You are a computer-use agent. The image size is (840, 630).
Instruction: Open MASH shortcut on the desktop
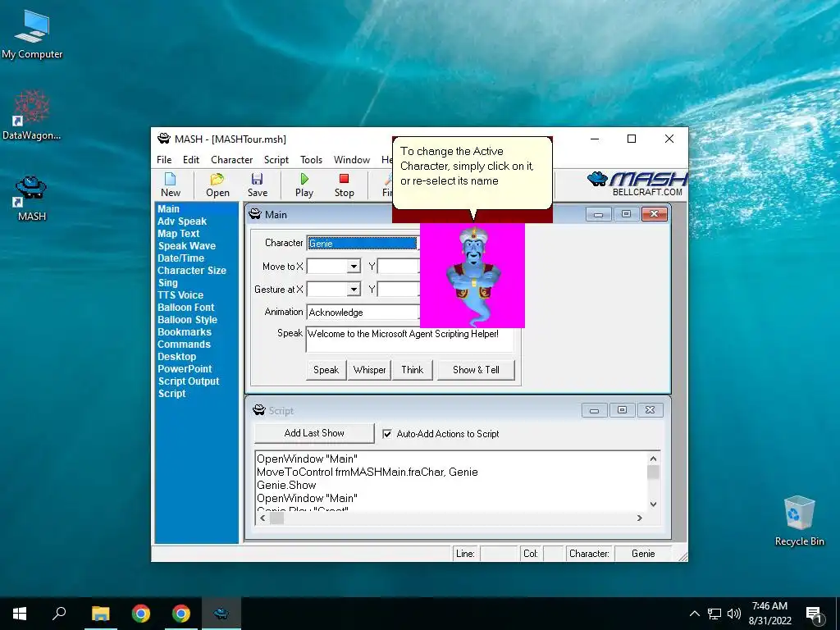tap(32, 199)
